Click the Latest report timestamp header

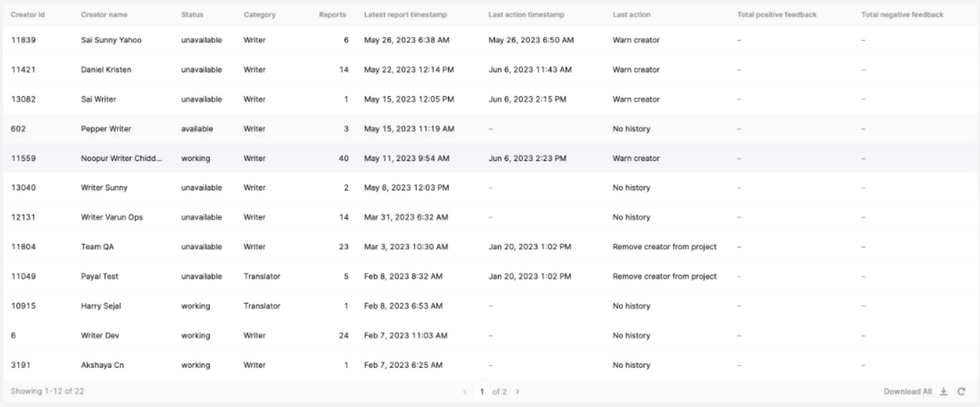405,15
